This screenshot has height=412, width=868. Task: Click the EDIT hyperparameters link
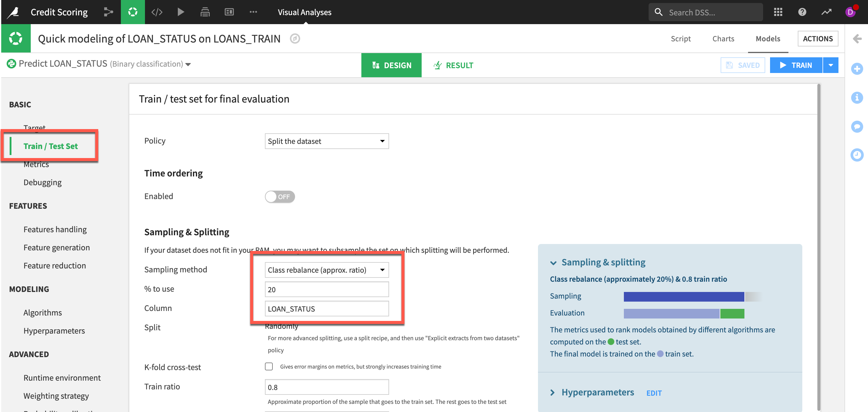[654, 393]
